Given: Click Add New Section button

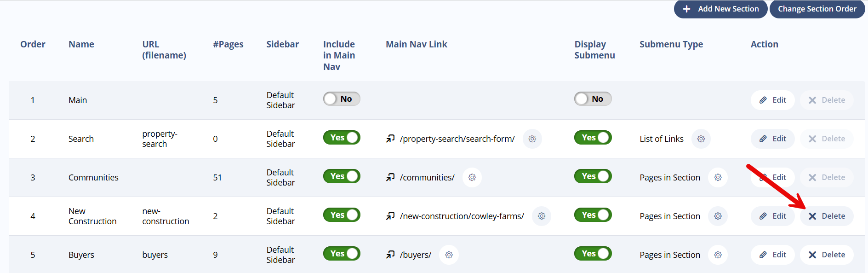Looking at the screenshot, I should [720, 9].
